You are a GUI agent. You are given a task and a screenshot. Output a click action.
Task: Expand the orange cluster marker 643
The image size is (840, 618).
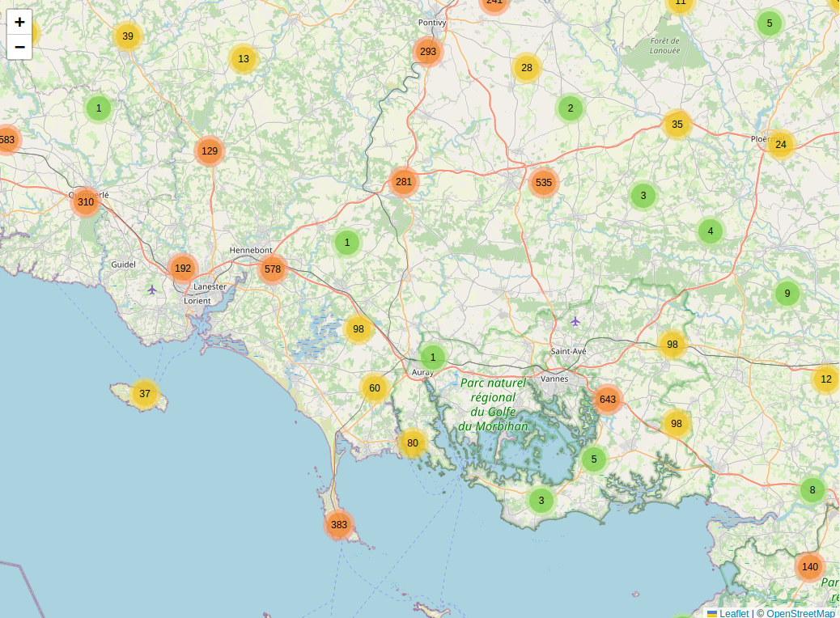coord(607,400)
